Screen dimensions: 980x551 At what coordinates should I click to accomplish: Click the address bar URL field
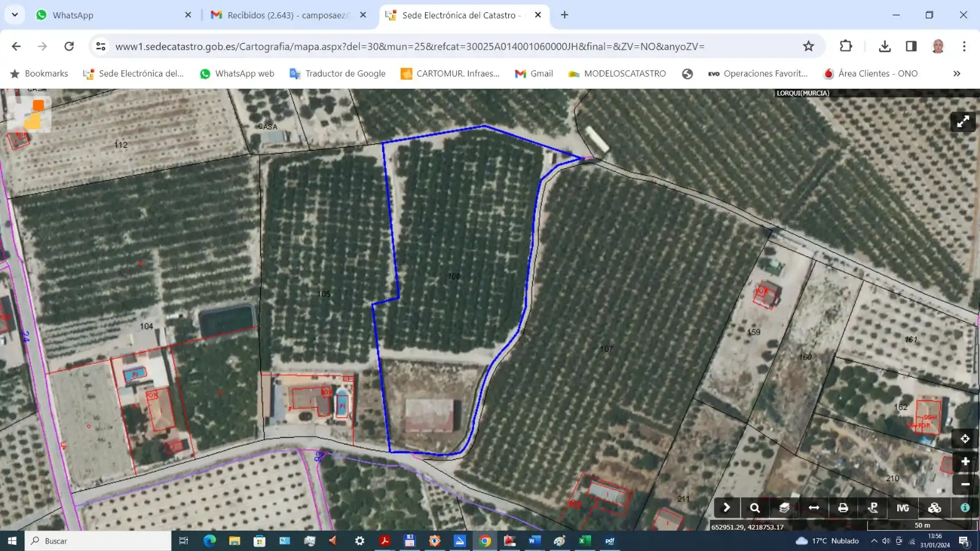(x=410, y=47)
